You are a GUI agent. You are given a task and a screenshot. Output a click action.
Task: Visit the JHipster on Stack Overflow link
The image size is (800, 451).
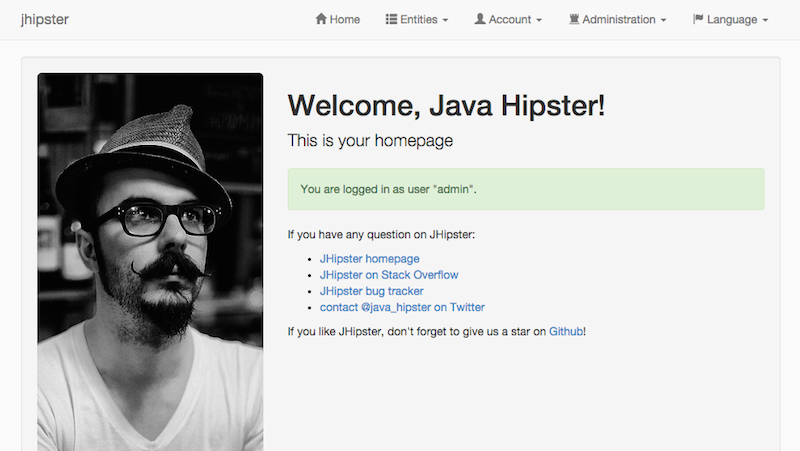coord(389,275)
